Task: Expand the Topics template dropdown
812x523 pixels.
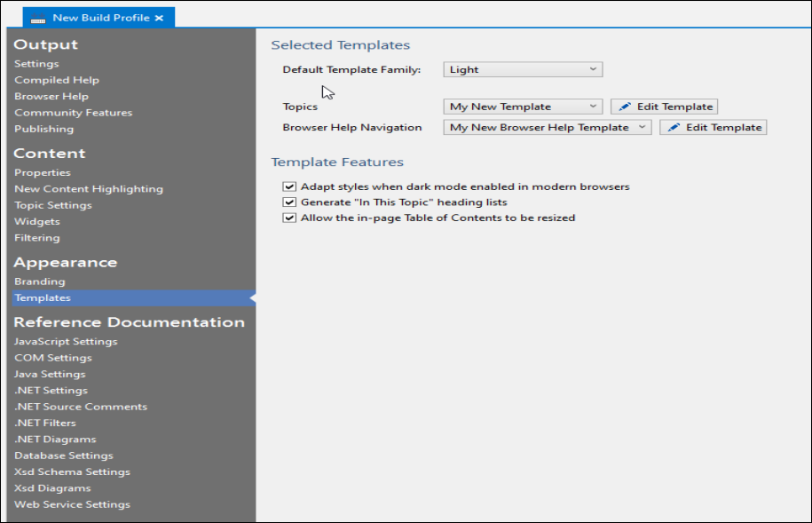Action: [x=523, y=107]
